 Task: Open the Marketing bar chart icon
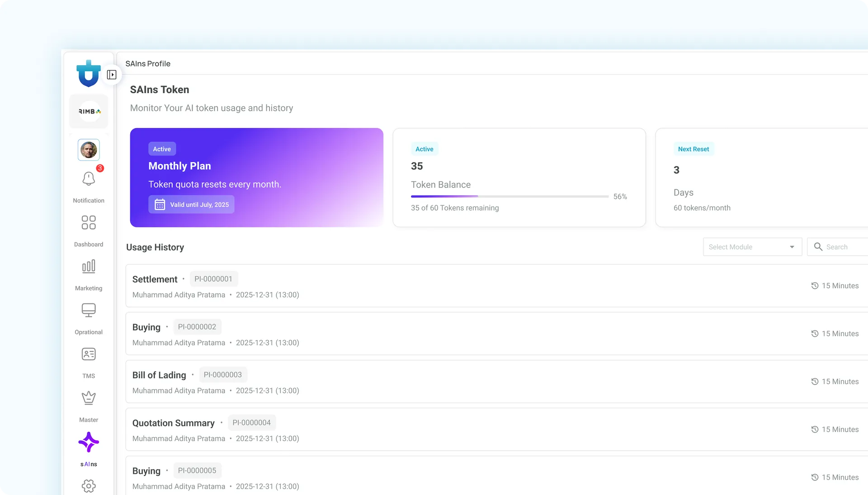[89, 266]
